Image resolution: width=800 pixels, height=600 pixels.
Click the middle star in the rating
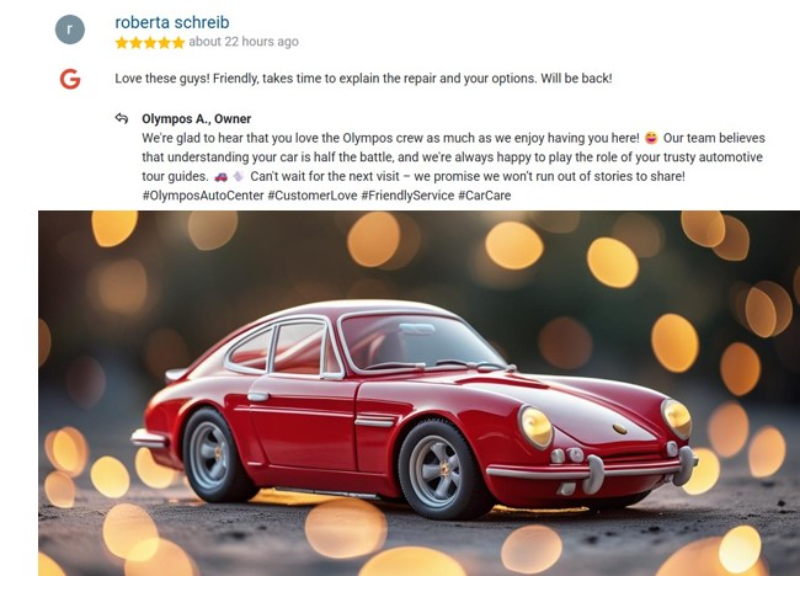tap(150, 42)
